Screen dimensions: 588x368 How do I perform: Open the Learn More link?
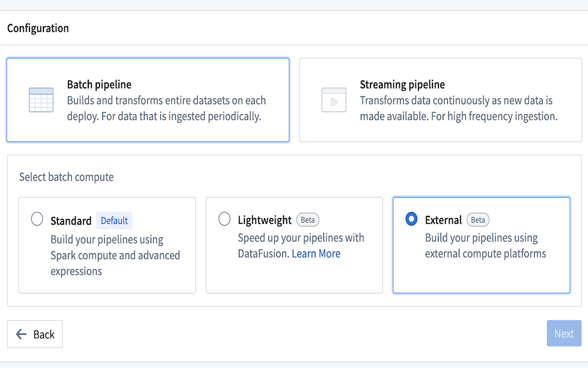point(316,253)
